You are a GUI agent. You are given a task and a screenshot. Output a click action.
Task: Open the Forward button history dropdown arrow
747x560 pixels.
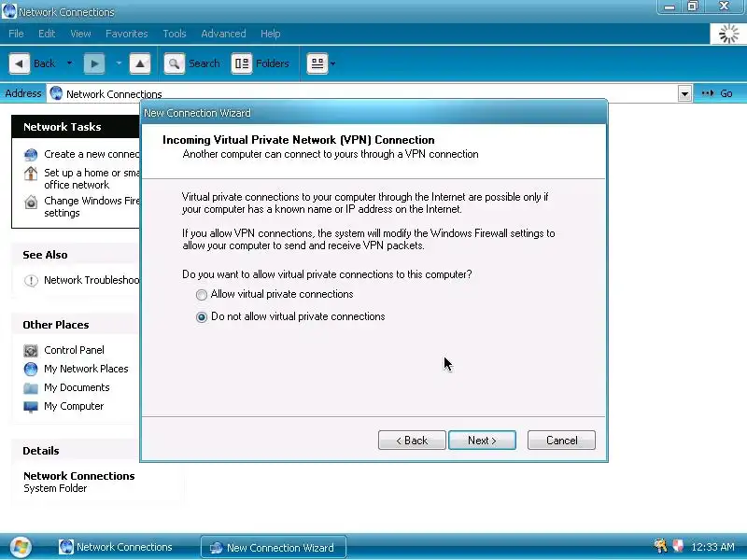[119, 63]
